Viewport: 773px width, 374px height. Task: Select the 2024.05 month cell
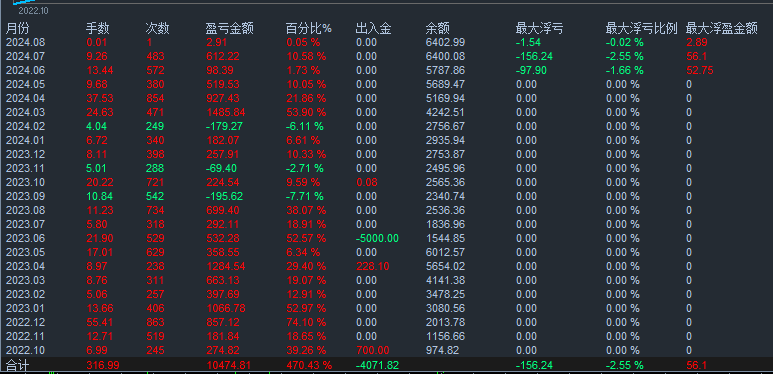tap(25, 84)
